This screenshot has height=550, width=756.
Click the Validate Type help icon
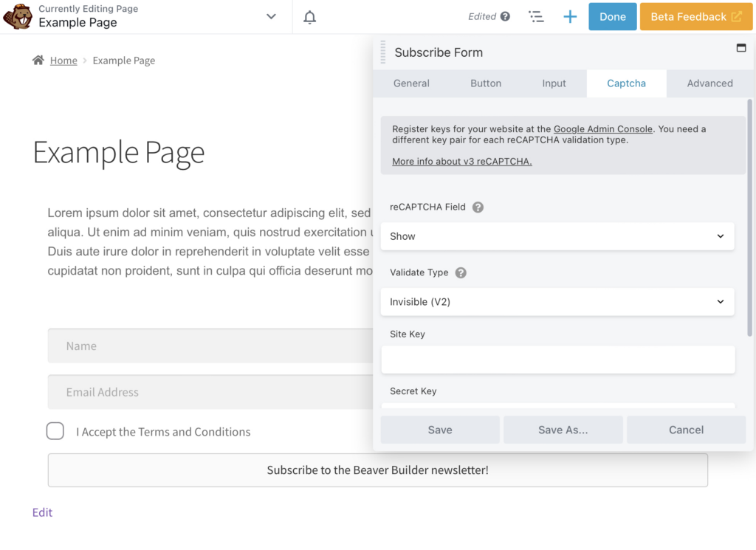pos(461,272)
